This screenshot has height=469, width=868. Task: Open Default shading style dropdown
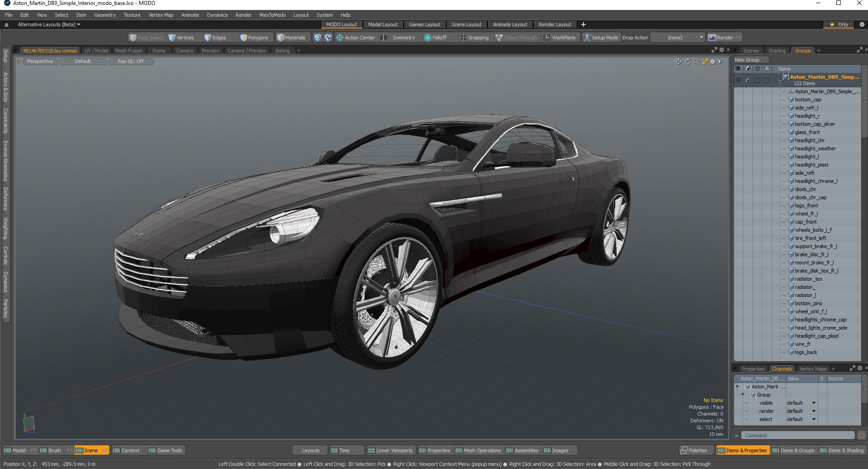(x=83, y=62)
